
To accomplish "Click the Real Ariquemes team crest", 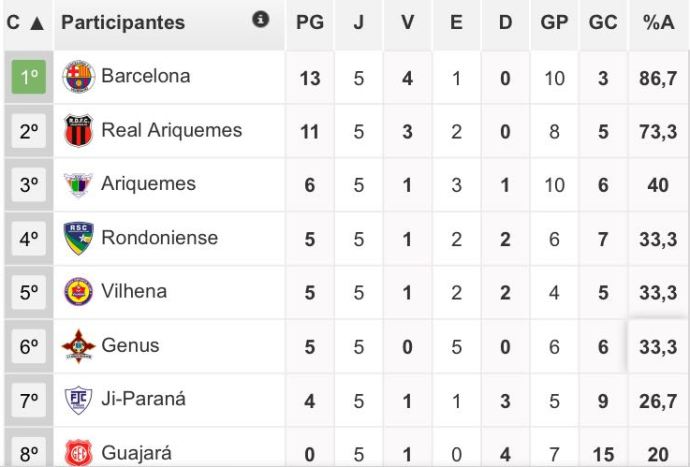I will pyautogui.click(x=78, y=131).
